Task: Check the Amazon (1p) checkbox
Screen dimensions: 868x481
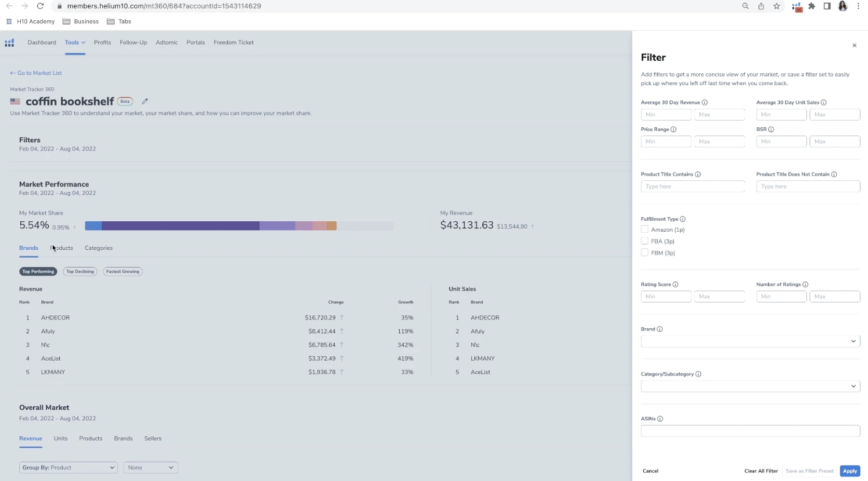Action: click(645, 230)
